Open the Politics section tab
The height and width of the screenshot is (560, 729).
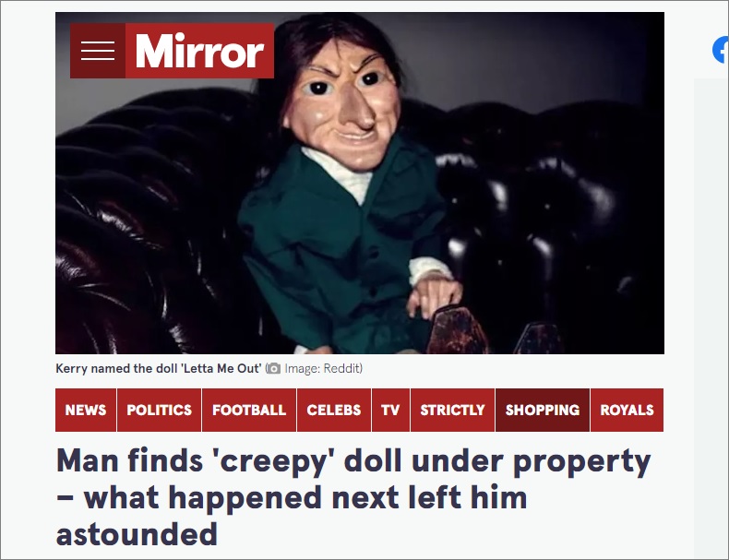point(159,410)
